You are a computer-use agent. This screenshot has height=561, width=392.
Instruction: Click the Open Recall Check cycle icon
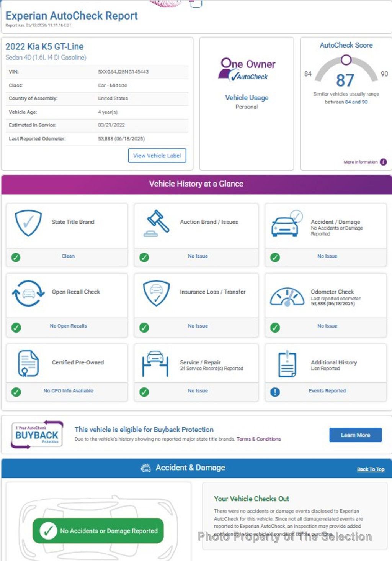[28, 293]
